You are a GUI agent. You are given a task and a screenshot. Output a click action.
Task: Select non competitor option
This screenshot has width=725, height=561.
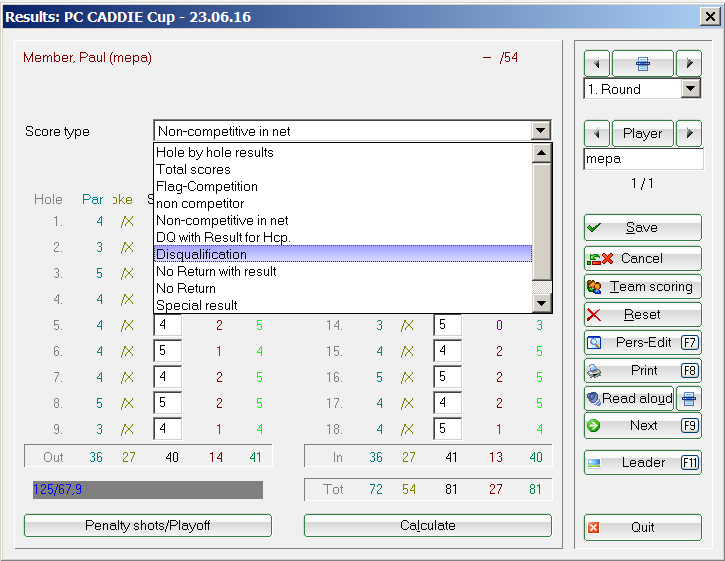tap(343, 203)
